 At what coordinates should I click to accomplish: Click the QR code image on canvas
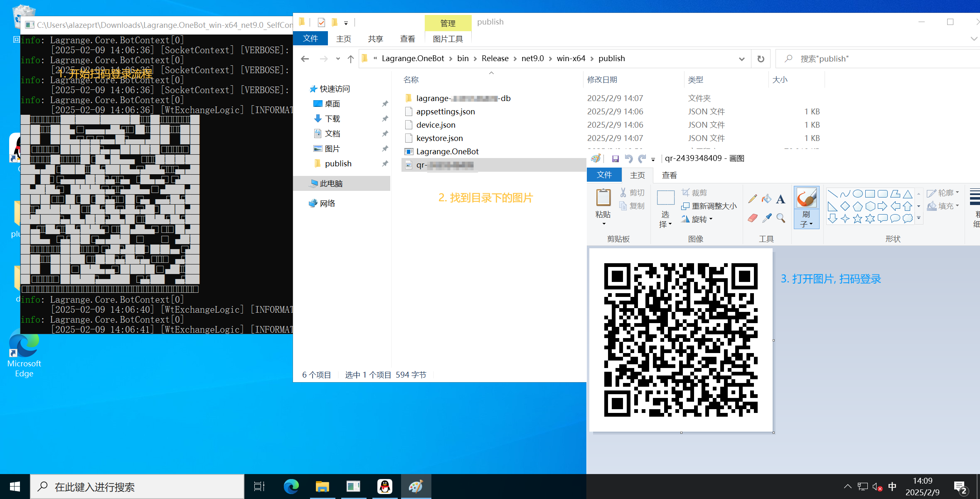pyautogui.click(x=681, y=340)
